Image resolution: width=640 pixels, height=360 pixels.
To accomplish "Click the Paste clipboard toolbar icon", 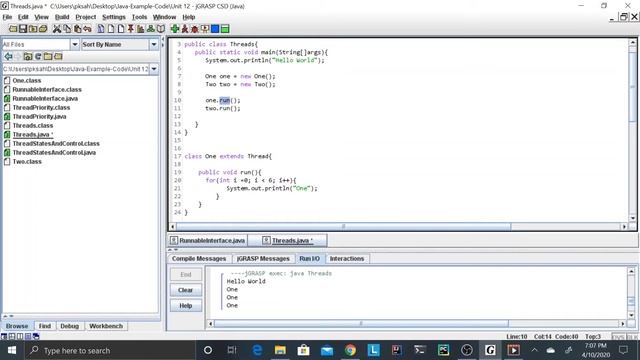I will click(x=77, y=29).
